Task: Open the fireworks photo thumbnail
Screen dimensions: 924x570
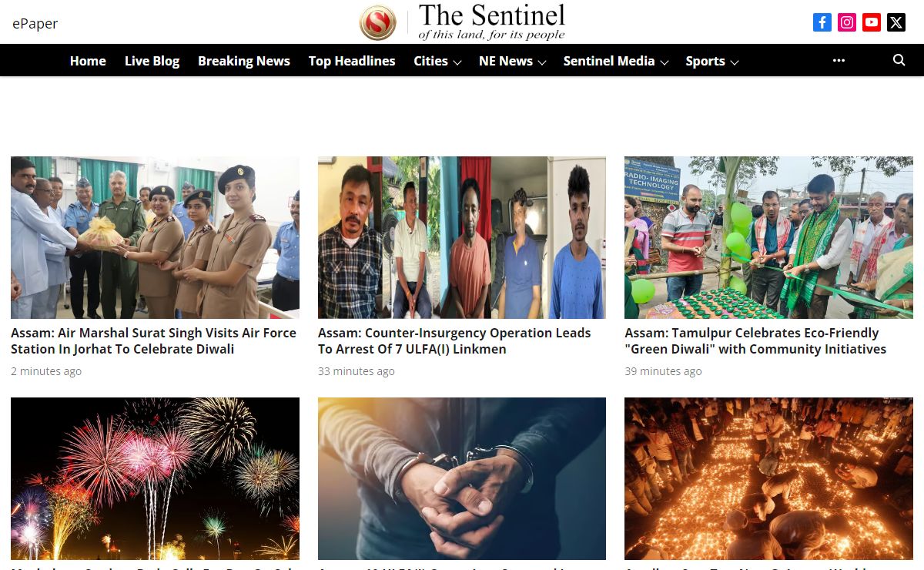Action: click(x=155, y=478)
